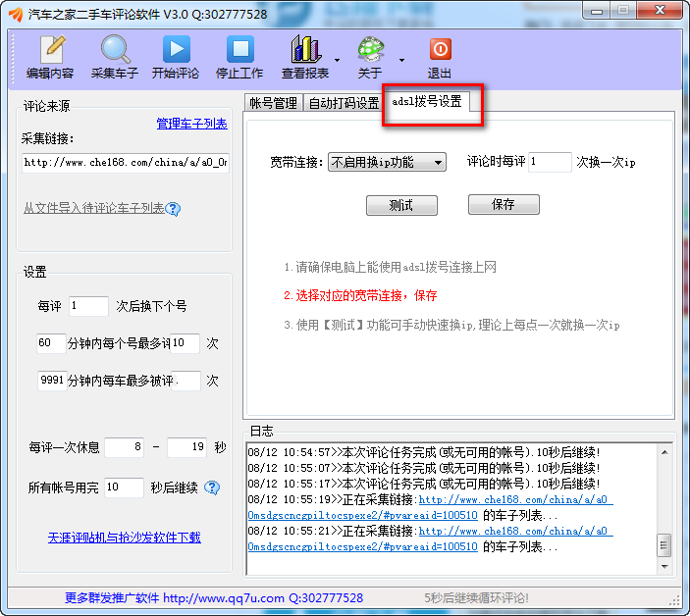Switch to the 自动打码设置 tab
This screenshot has width=690, height=616.
tap(344, 103)
